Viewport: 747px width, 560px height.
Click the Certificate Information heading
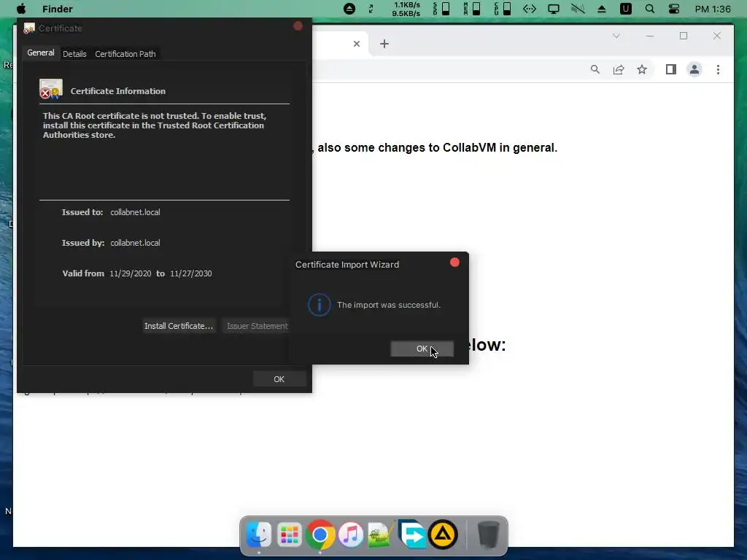[118, 91]
